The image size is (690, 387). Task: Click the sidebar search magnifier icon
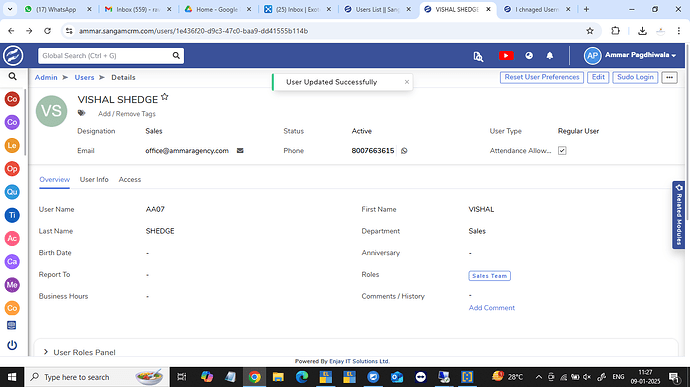click(x=12, y=77)
